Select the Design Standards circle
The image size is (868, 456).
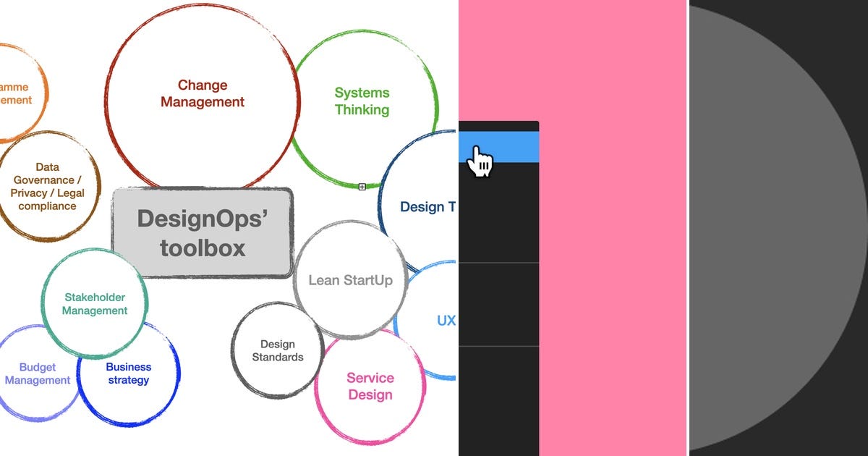pos(277,351)
